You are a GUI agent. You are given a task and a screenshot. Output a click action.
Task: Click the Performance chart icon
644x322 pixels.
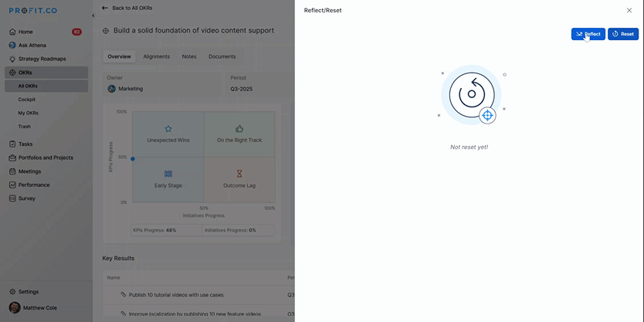pos(12,185)
